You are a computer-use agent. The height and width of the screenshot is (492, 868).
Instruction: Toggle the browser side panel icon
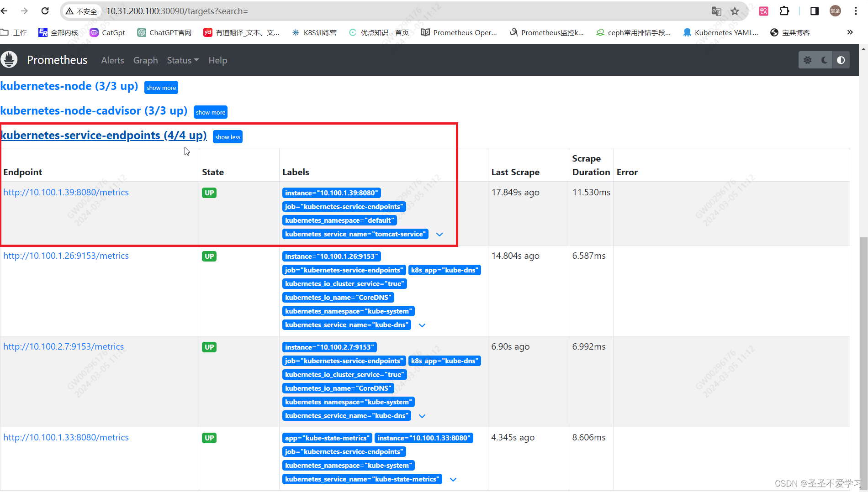pyautogui.click(x=815, y=11)
